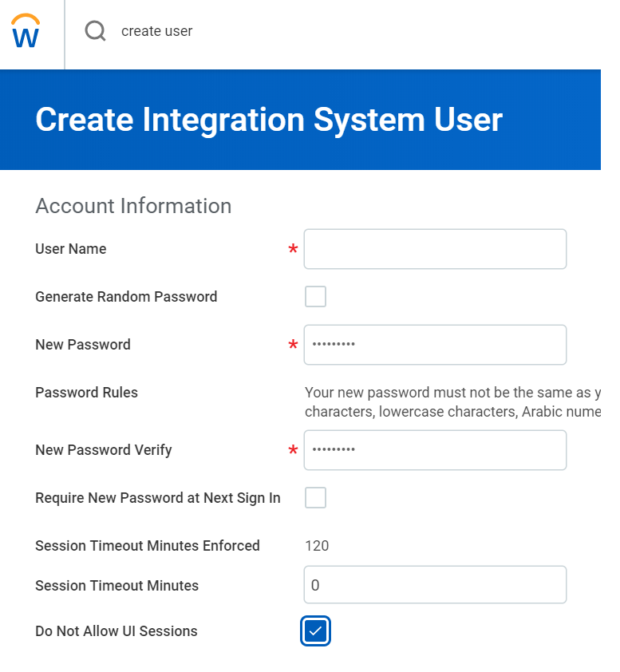
Task: Select the Account Information section heading
Action: point(132,206)
